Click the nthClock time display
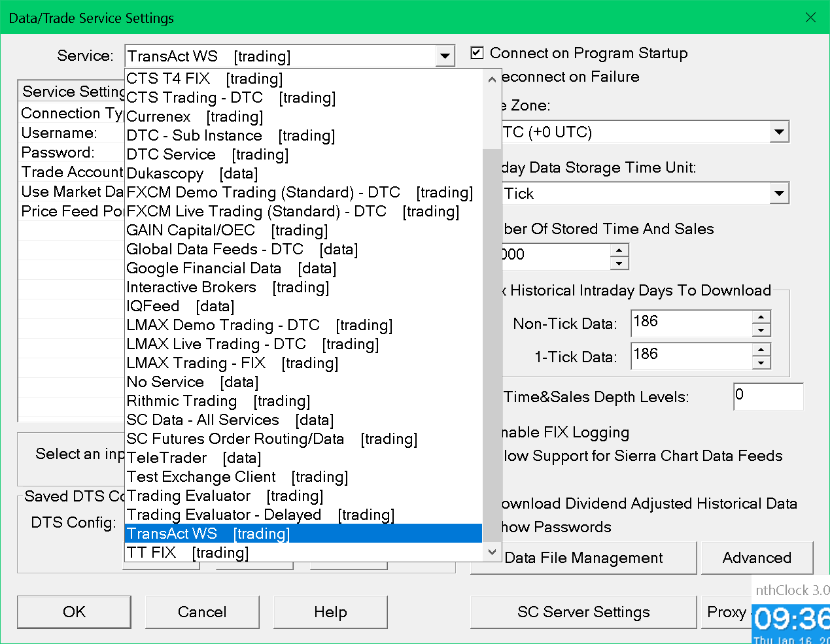This screenshot has height=644, width=830. coord(791,619)
